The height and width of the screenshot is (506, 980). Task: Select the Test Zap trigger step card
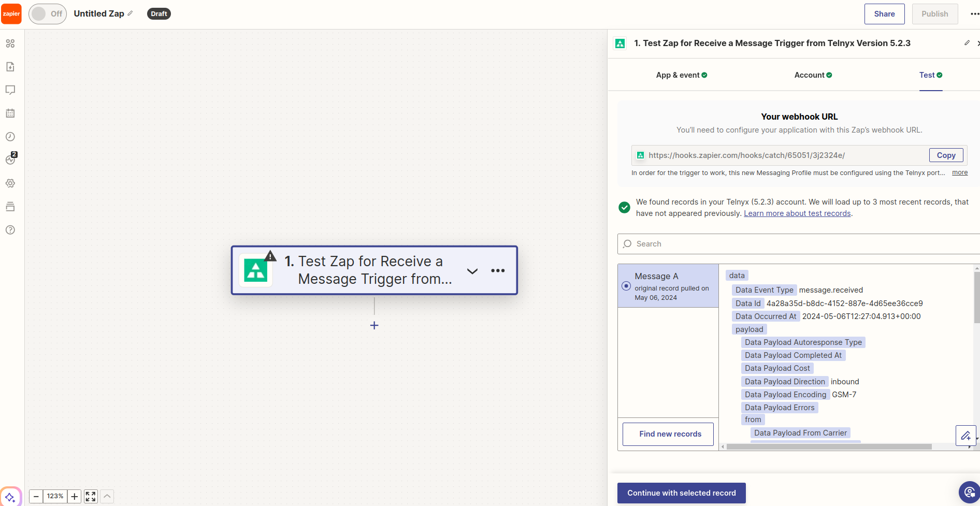click(374, 270)
